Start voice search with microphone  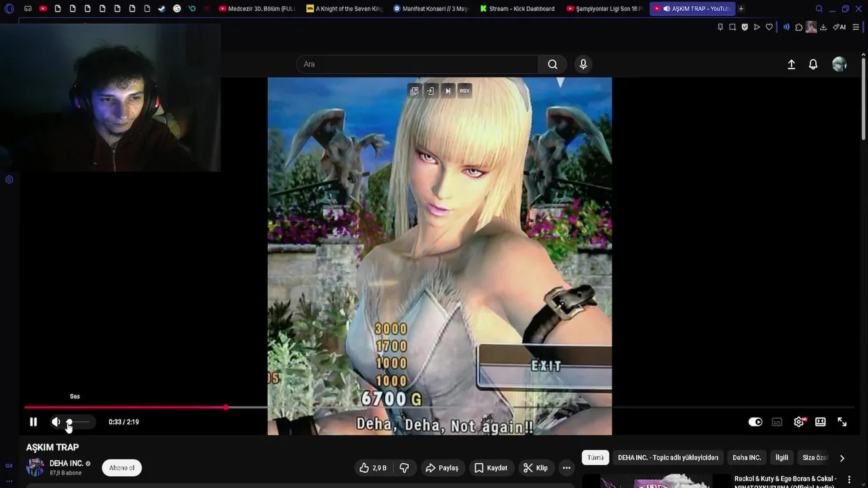(583, 64)
